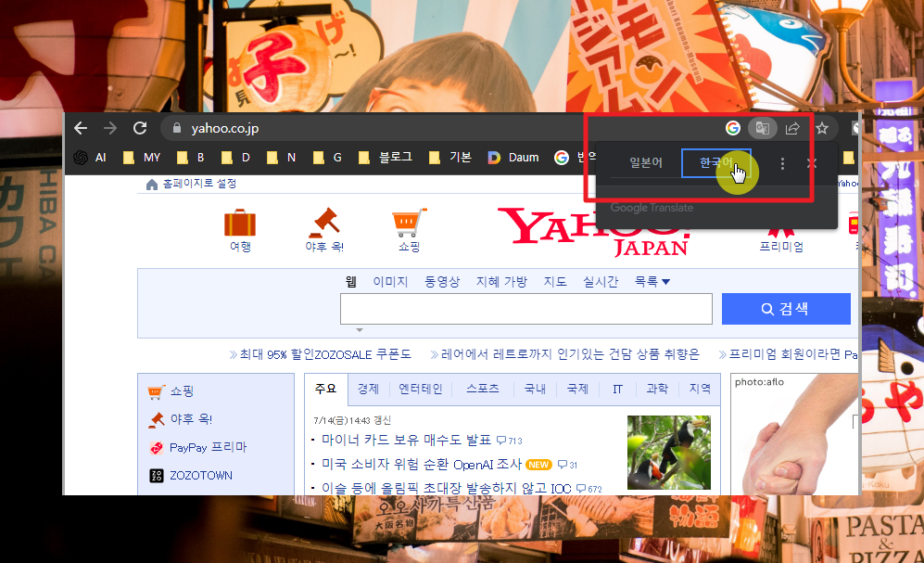Select the 실시간 search tab
Image resolution: width=924 pixels, height=563 pixels.
pos(601,282)
